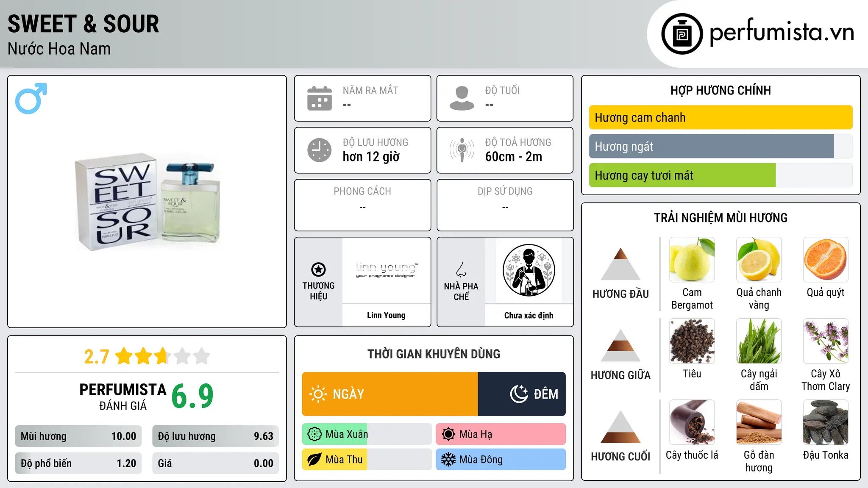This screenshot has height=488, width=868.
Task: Click the perfumista.vn site name
Action: pos(782,32)
